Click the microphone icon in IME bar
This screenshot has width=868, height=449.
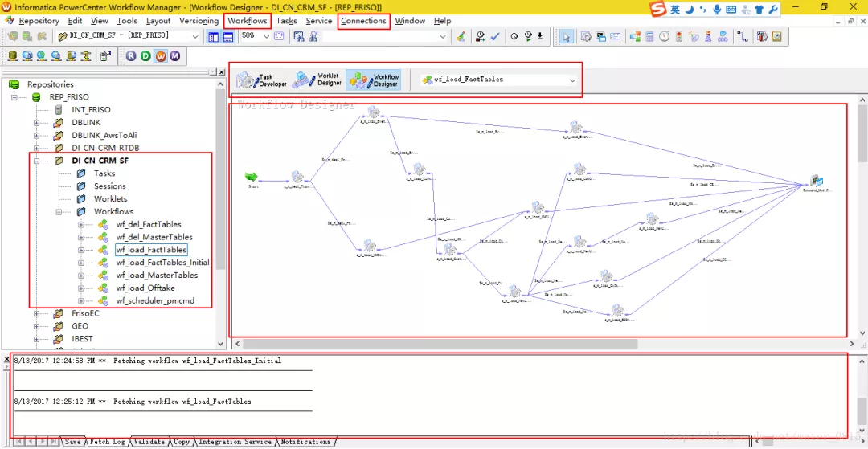coord(717,10)
